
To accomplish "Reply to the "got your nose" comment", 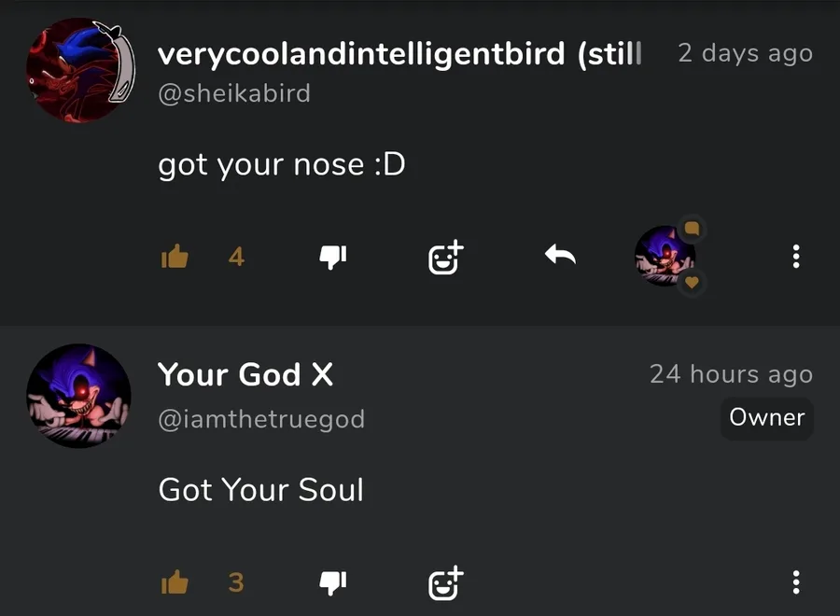I will [x=560, y=255].
